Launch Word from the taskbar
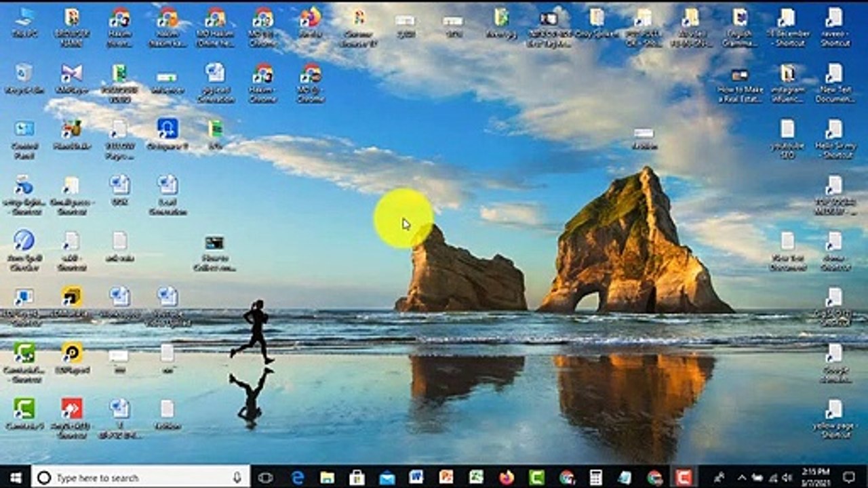 (416, 477)
